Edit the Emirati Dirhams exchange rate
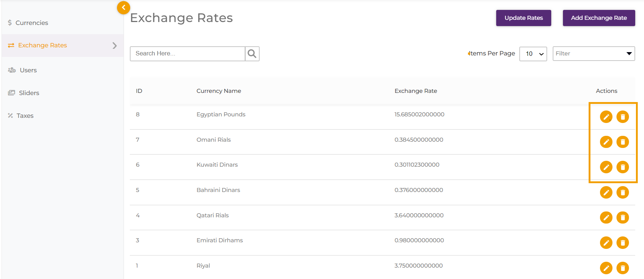 coord(606,243)
